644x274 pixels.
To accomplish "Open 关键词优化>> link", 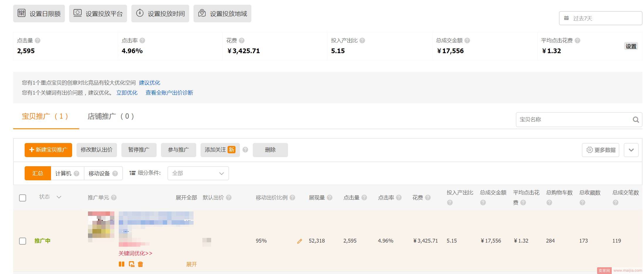I will pos(135,253).
